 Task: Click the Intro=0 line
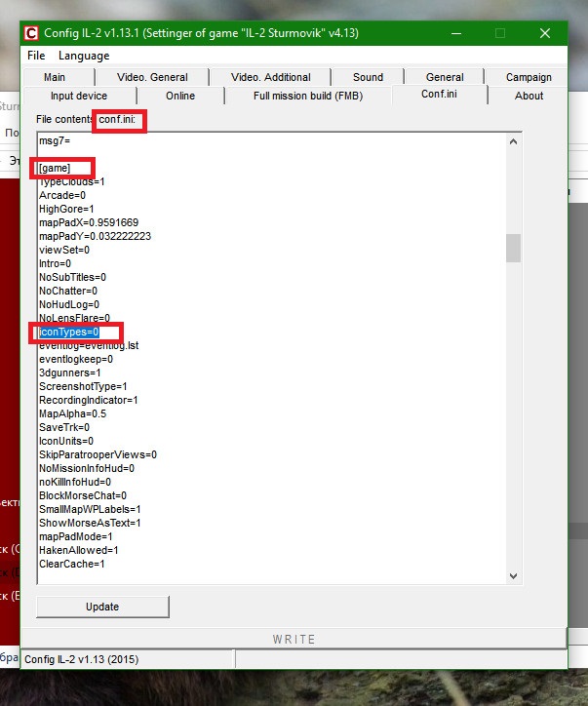[55, 263]
